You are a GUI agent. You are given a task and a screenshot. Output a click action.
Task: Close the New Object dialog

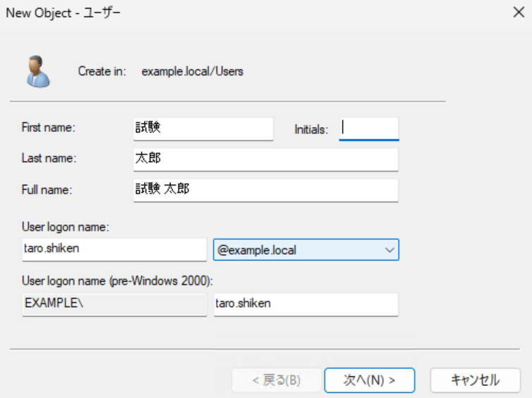517,12
